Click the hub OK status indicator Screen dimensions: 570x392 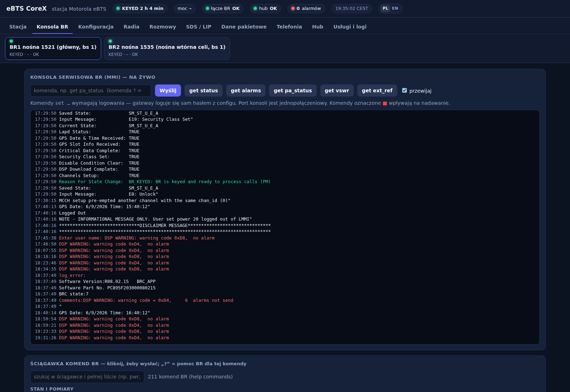265,9
